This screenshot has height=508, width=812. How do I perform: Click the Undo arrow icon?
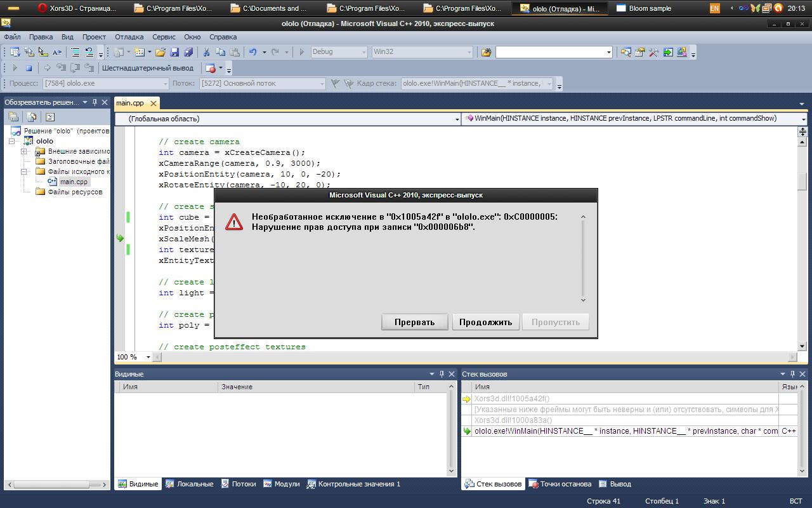pos(253,52)
